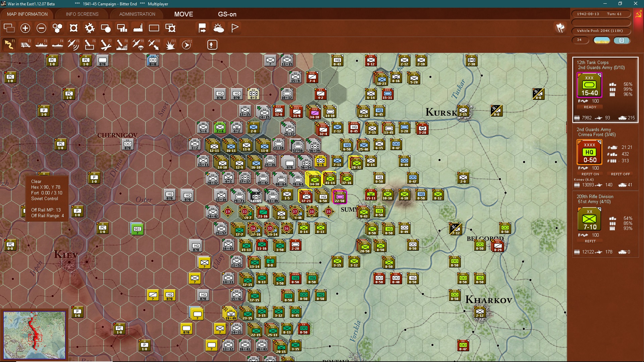Click the crossed white flags icon

click(560, 28)
